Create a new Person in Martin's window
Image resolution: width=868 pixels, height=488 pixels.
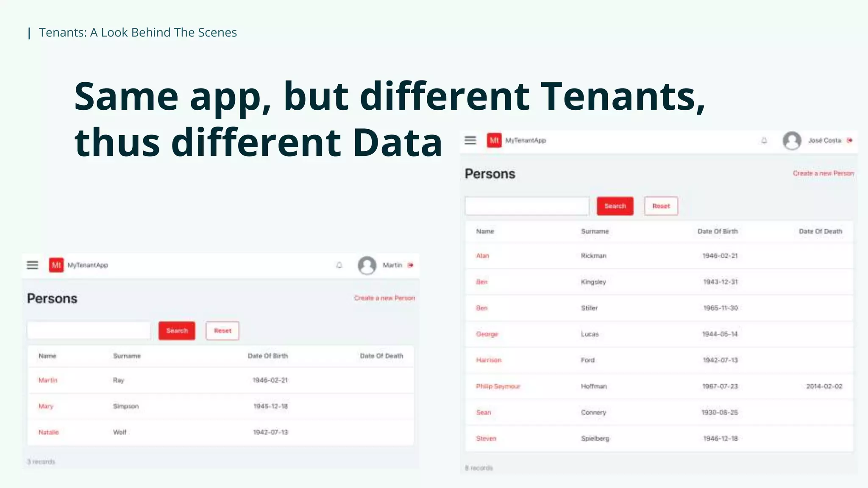point(384,298)
